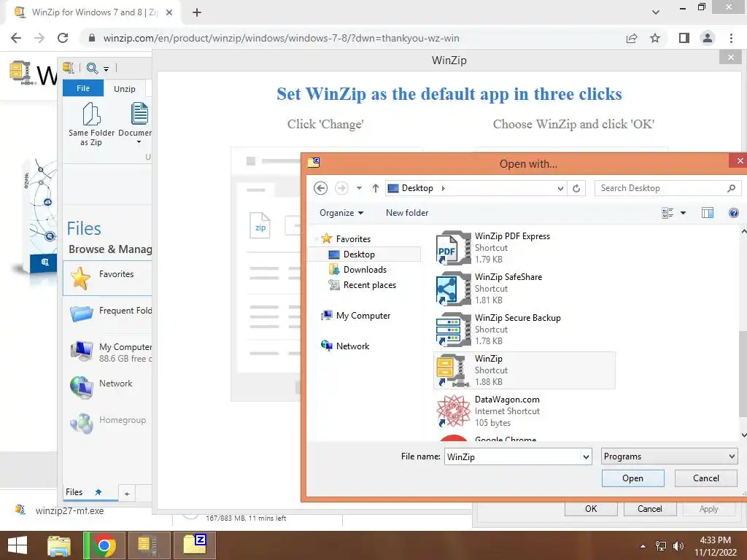Select Downloads in navigation pane
This screenshot has height=560, width=747.
tap(365, 270)
